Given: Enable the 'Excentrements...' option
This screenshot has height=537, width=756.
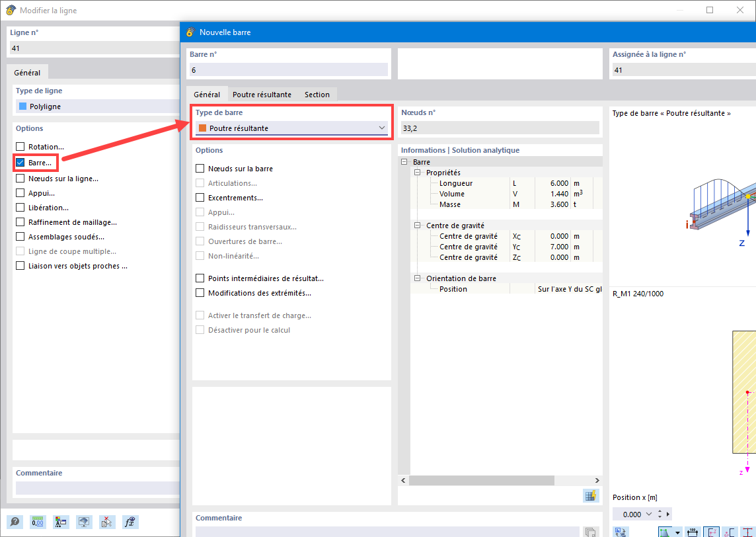Looking at the screenshot, I should click(201, 197).
